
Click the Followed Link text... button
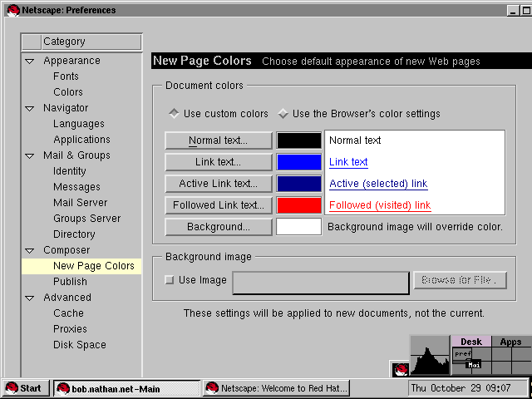(219, 205)
